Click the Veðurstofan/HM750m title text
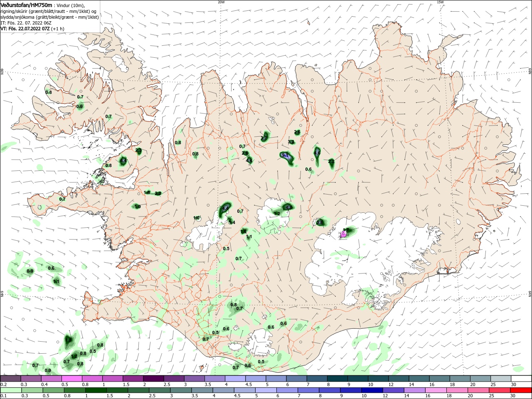 (26, 5)
